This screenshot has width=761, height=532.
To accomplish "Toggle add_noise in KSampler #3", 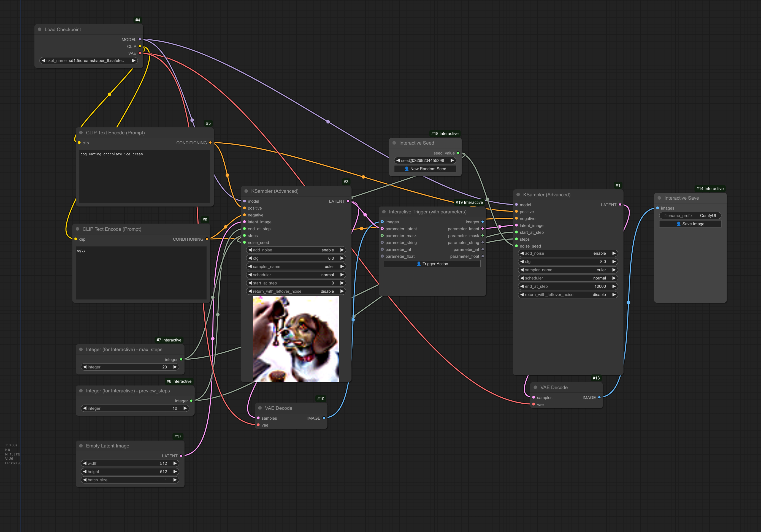I will [296, 250].
